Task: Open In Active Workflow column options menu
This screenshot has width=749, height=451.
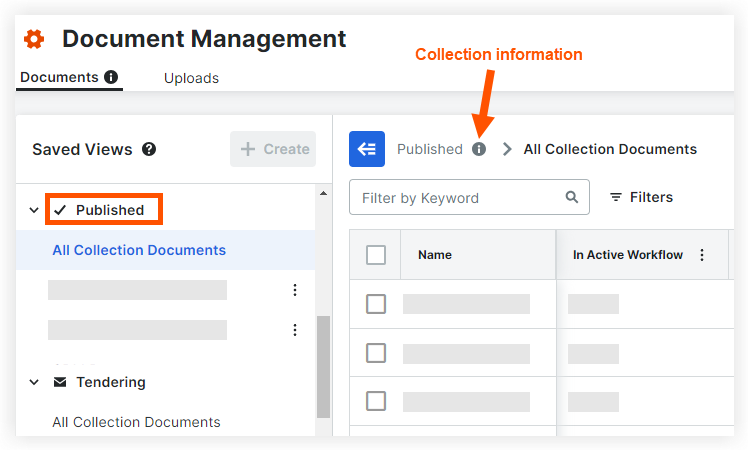Action: pyautogui.click(x=701, y=255)
